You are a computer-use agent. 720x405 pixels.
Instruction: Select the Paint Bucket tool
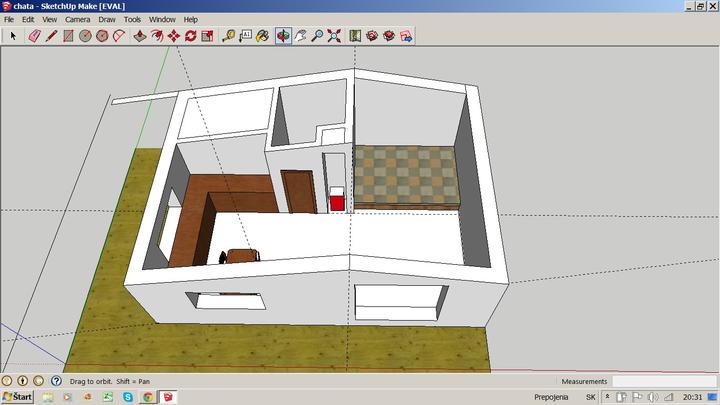point(262,36)
